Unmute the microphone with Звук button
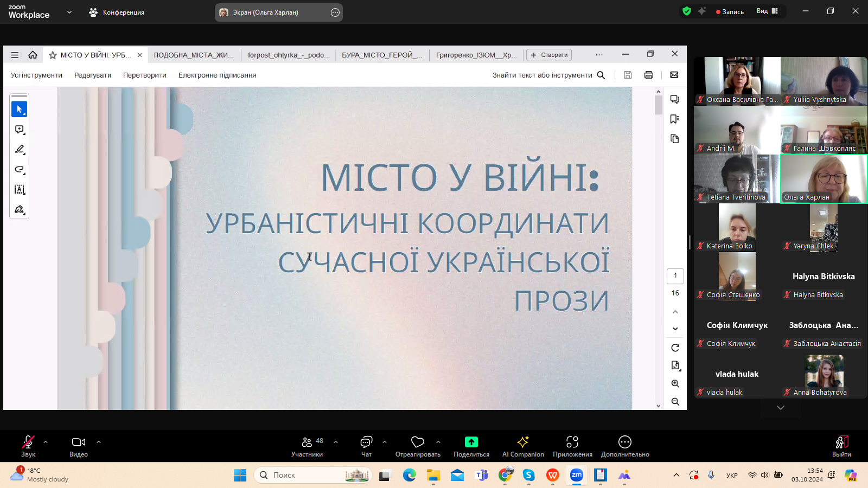The image size is (868, 488). click(28, 446)
